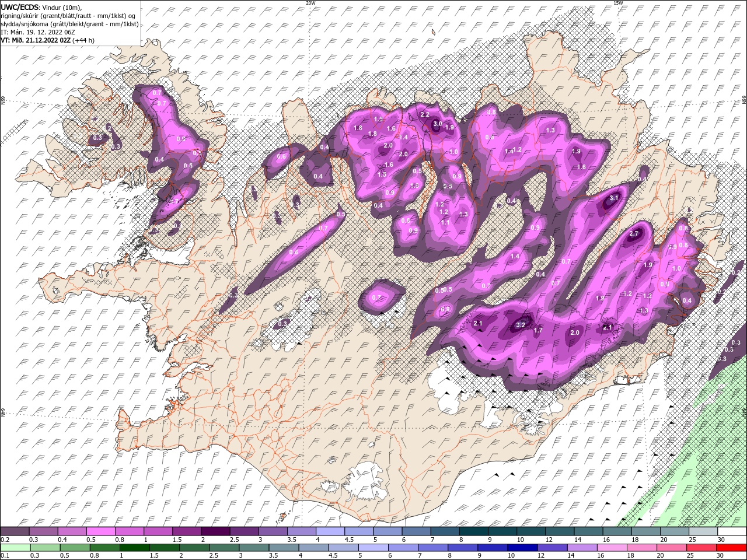Click the snow-scale swatch between 0.3 and 0.4
This screenshot has width=747, height=560.
tap(43, 531)
